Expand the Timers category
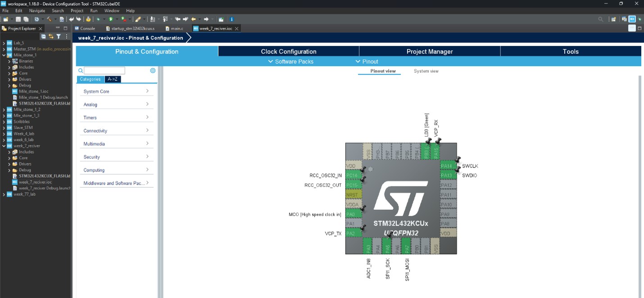This screenshot has height=298, width=644. tap(117, 117)
